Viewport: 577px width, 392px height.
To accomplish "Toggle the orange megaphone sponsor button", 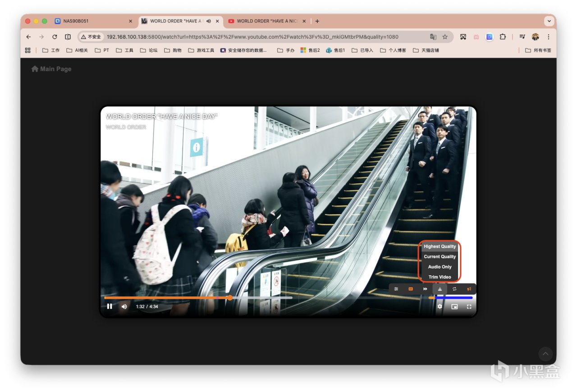I will point(469,289).
